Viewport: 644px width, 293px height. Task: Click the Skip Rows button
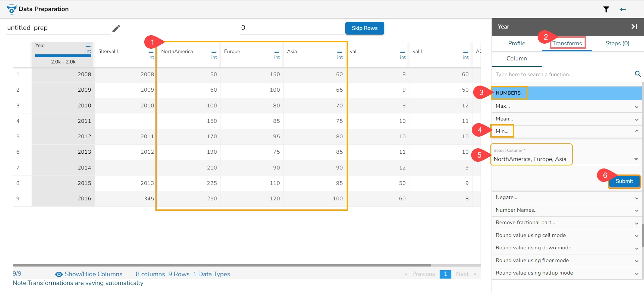pyautogui.click(x=364, y=28)
